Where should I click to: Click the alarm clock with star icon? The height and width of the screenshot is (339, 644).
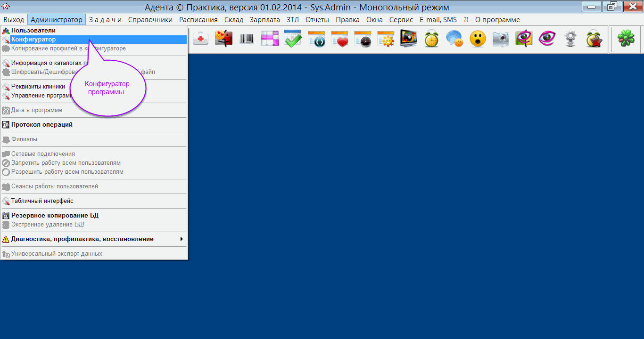click(594, 39)
